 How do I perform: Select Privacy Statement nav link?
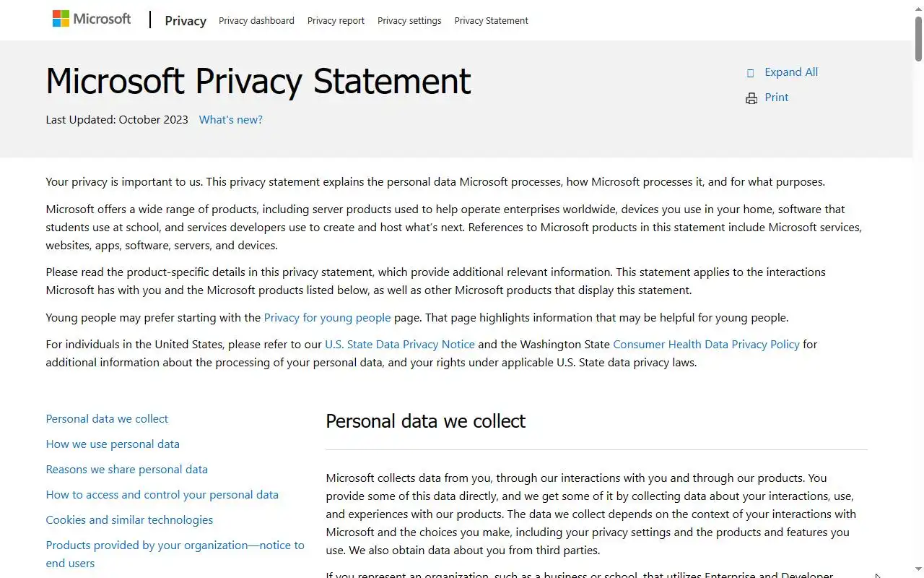491,21
